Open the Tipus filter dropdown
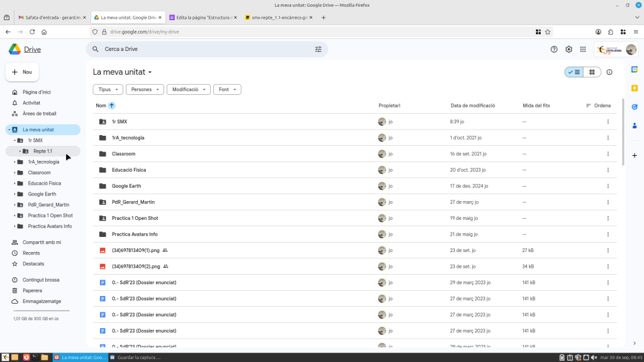 click(x=108, y=90)
